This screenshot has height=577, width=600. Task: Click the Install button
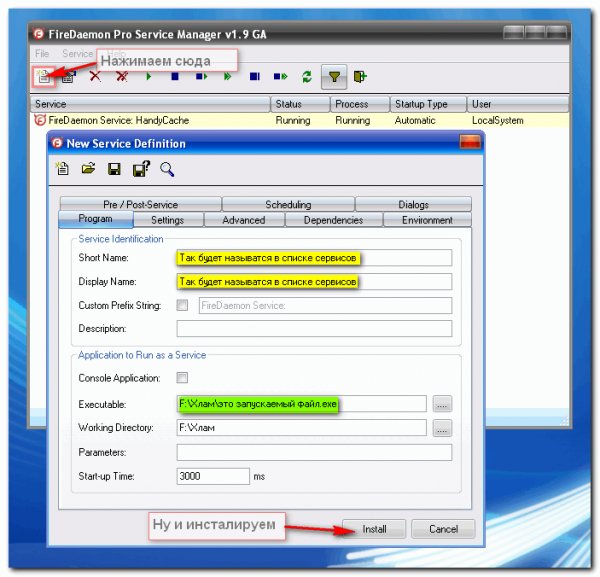pyautogui.click(x=374, y=529)
